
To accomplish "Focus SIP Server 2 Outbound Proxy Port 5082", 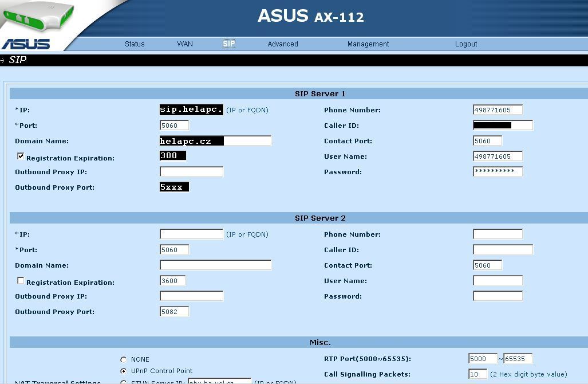I will tap(175, 312).
